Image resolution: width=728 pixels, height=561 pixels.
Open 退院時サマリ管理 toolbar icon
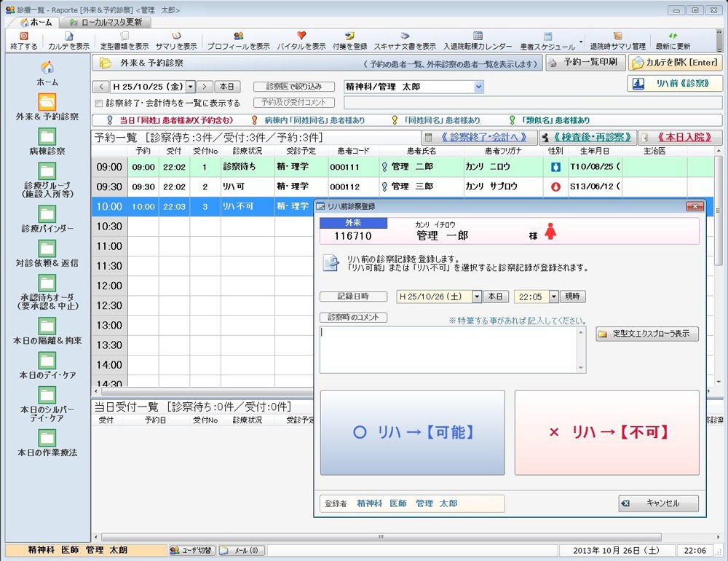pyautogui.click(x=617, y=36)
